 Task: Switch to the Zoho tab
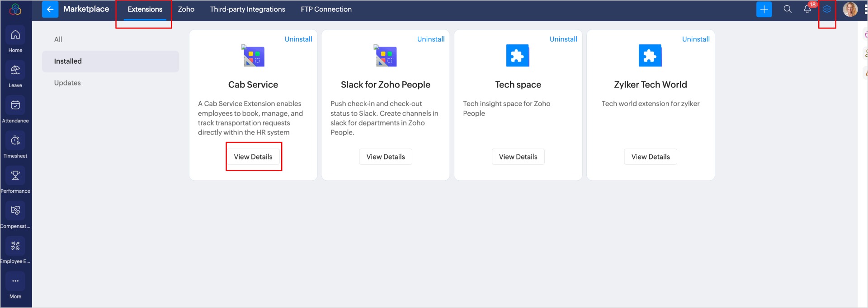pos(186,9)
